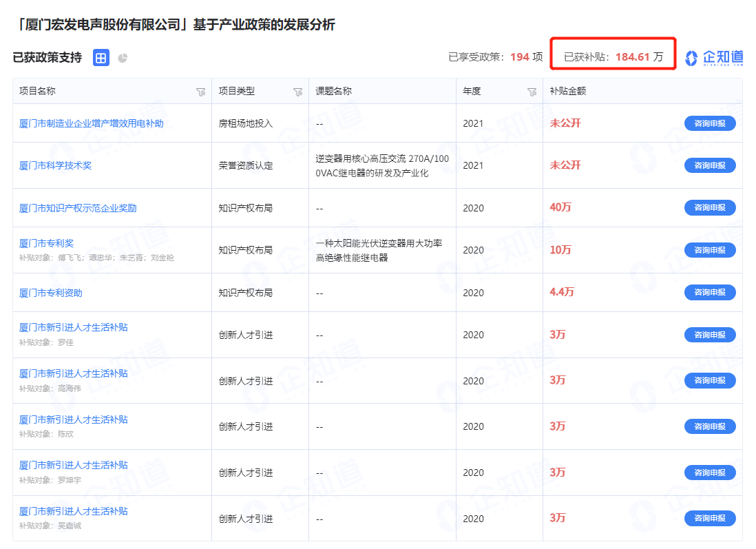The height and width of the screenshot is (549, 756).
Task: Click the 已获政策支持 section heading
Action: [48, 57]
